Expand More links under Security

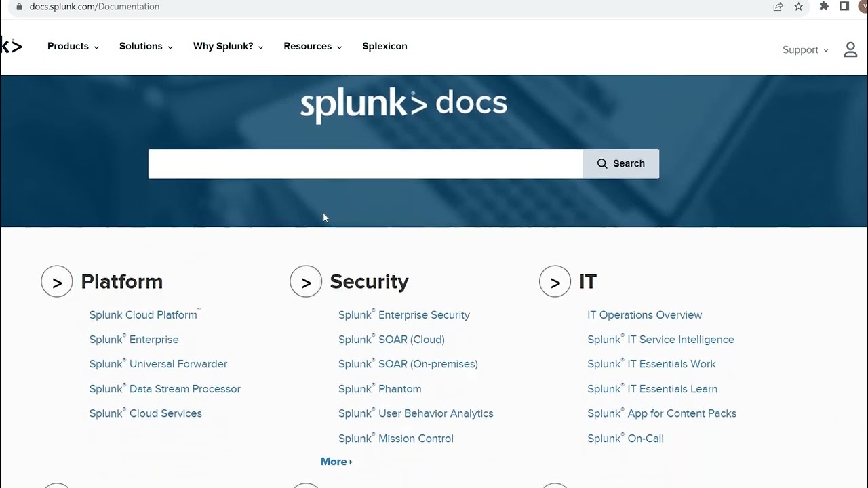pyautogui.click(x=336, y=462)
